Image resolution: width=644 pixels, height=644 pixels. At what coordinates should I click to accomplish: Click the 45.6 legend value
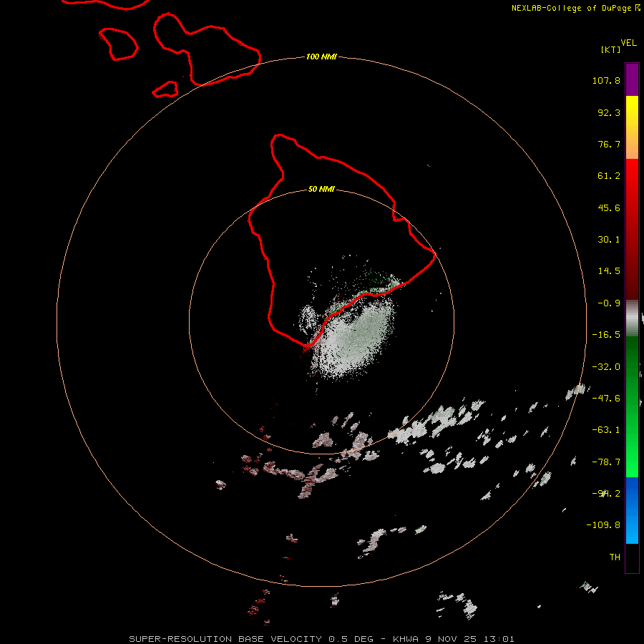(609, 208)
